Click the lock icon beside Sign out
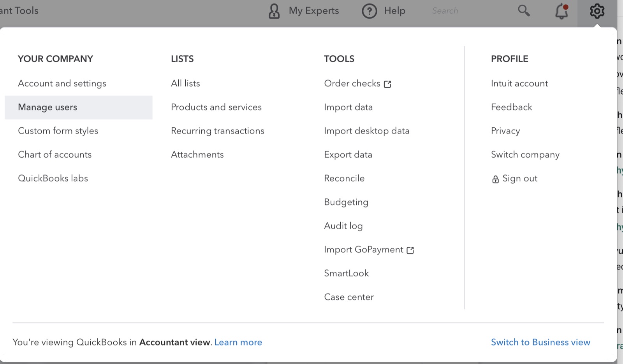This screenshot has width=623, height=364. [495, 179]
